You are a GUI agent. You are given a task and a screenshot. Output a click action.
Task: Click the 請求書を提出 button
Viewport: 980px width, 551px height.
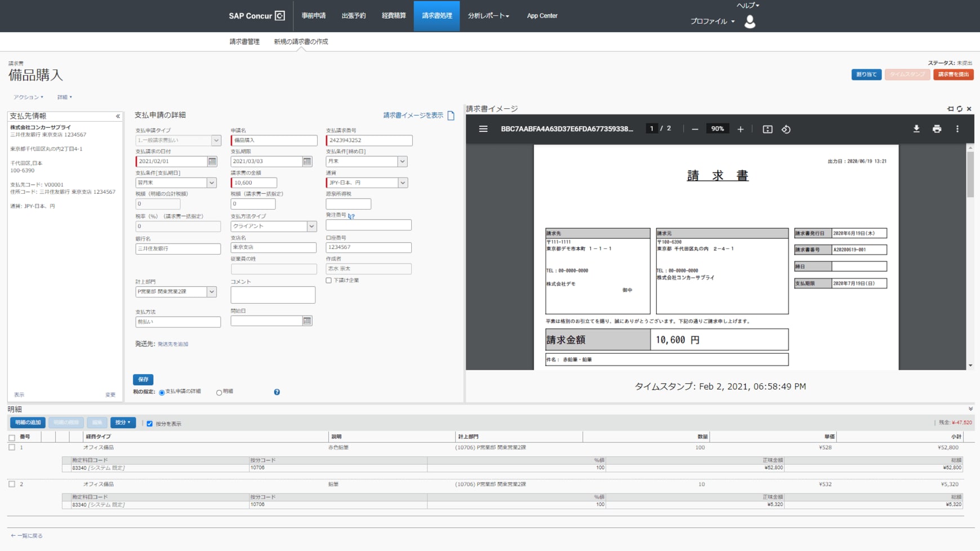coord(953,74)
